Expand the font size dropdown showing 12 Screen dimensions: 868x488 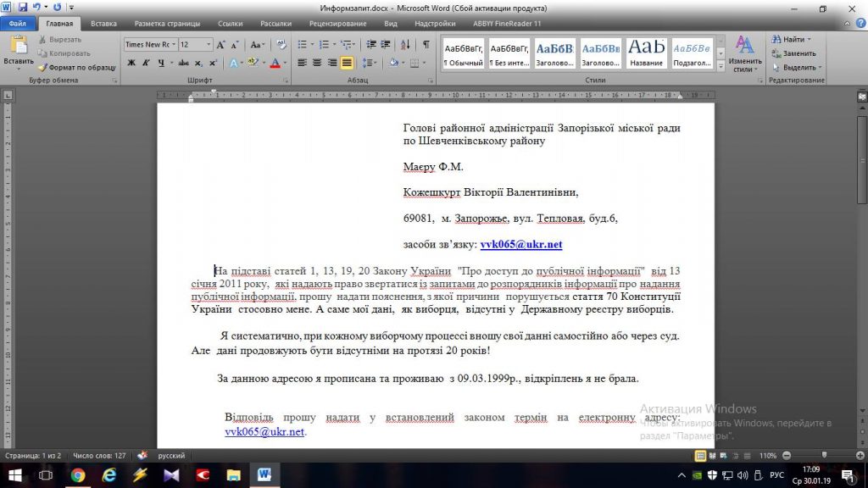pyautogui.click(x=208, y=44)
